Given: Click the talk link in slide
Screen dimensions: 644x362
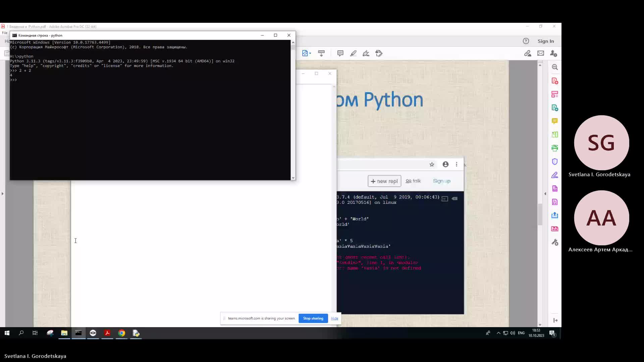Looking at the screenshot, I should click(413, 181).
